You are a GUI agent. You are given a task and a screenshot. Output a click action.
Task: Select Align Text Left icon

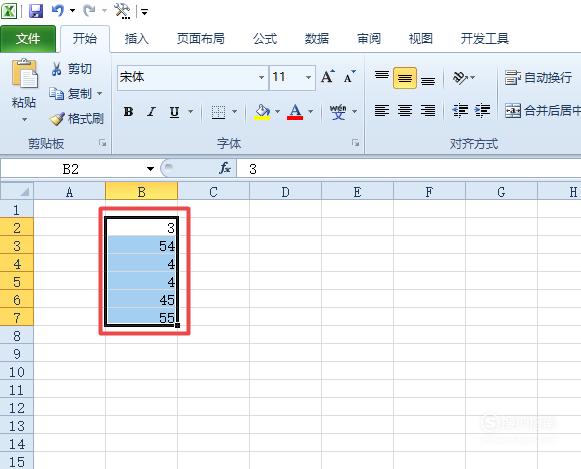[x=382, y=110]
